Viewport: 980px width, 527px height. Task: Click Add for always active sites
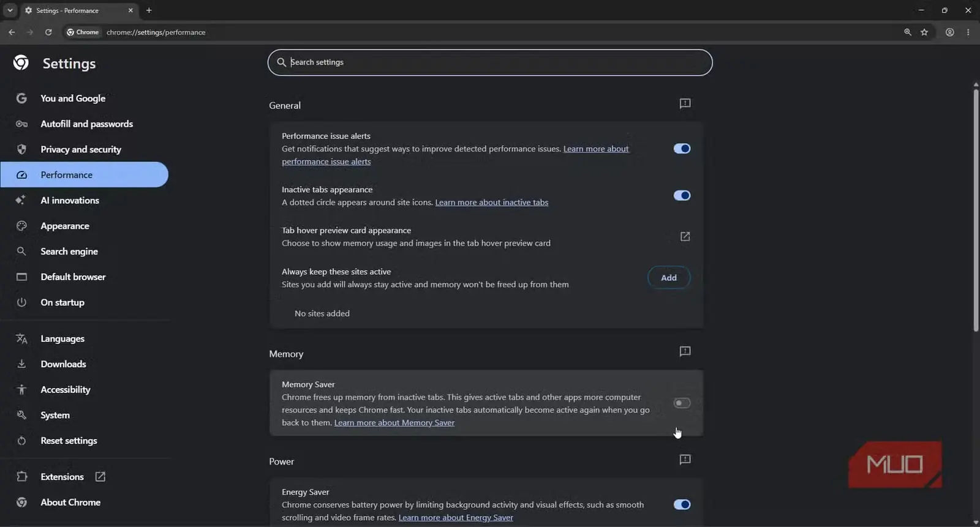pyautogui.click(x=669, y=278)
